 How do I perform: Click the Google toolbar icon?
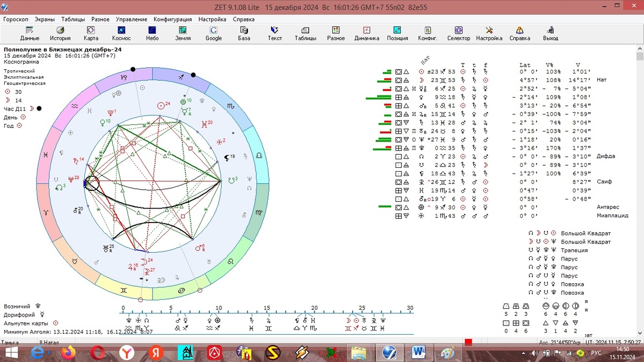coord(214,33)
